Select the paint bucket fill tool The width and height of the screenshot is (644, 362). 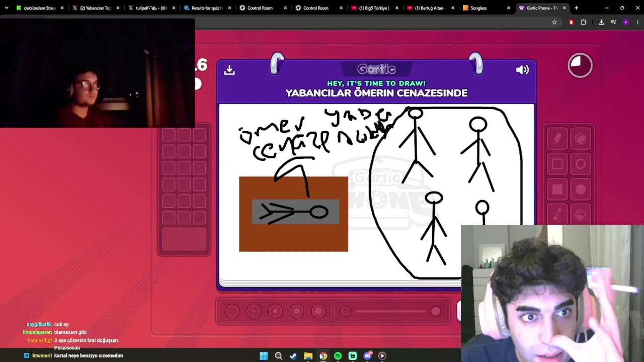581,215
